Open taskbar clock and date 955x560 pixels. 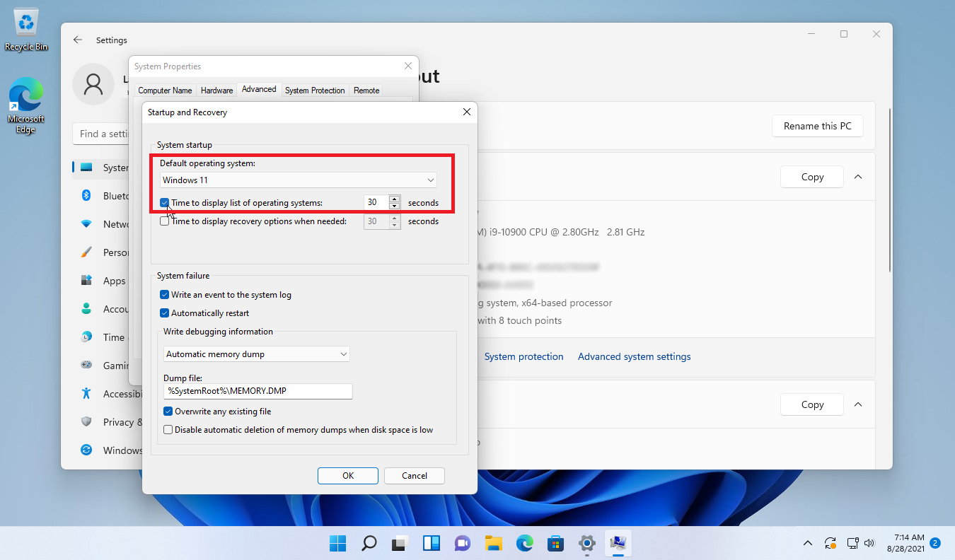pos(905,543)
